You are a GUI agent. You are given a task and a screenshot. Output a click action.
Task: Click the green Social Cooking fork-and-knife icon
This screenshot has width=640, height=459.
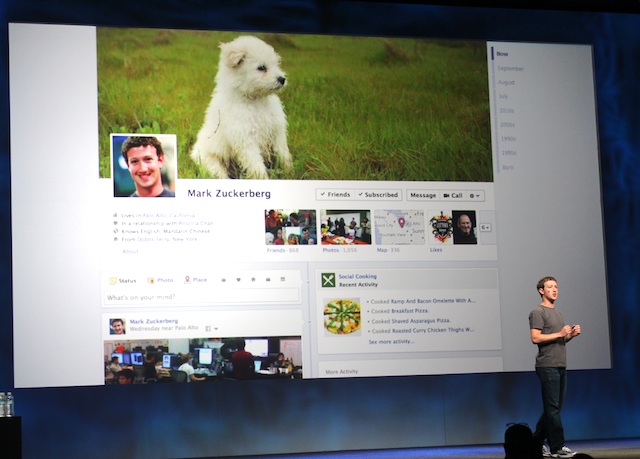click(328, 280)
